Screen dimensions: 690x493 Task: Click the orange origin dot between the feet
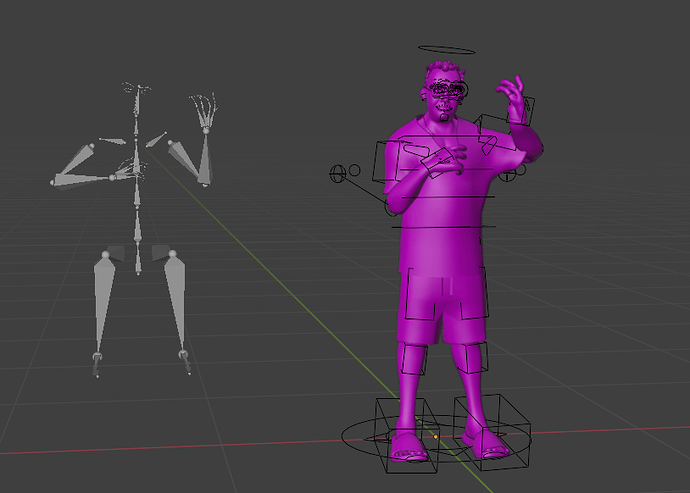click(x=436, y=437)
